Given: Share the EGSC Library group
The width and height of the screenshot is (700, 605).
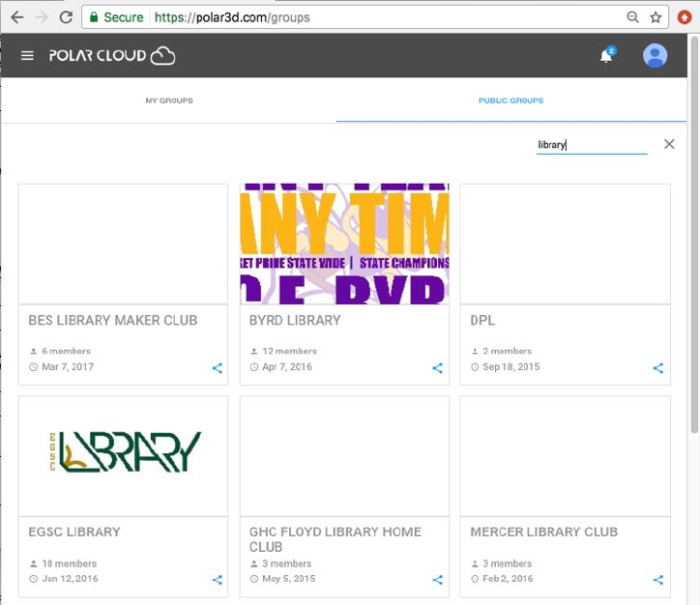Looking at the screenshot, I should tap(217, 580).
